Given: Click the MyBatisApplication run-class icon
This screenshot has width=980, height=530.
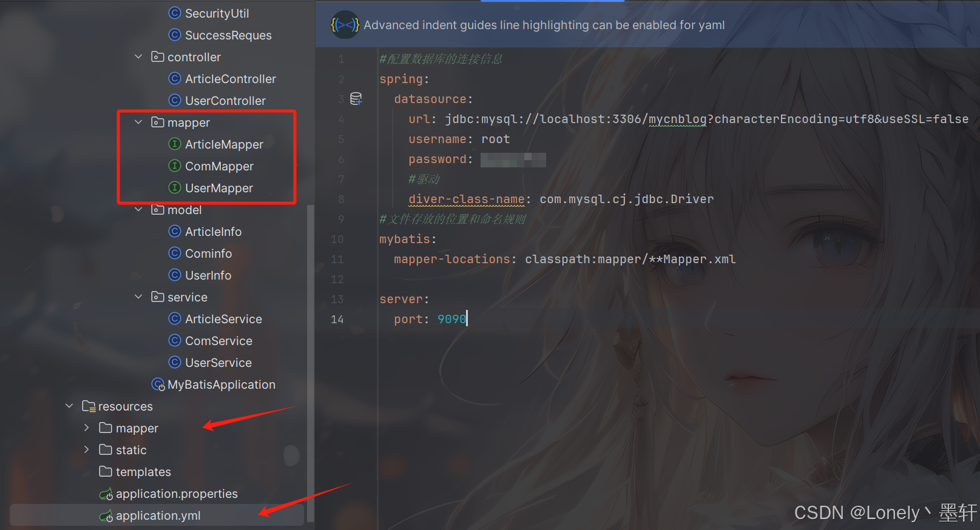Looking at the screenshot, I should pos(158,384).
